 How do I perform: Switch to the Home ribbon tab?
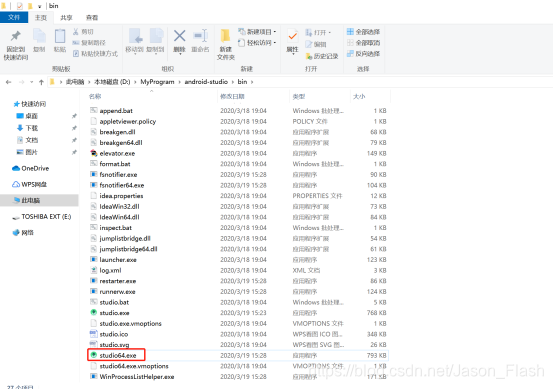click(41, 17)
